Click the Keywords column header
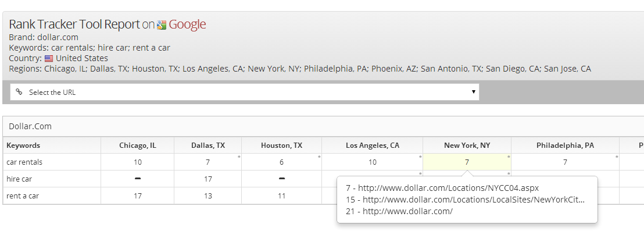Image resolution: width=644 pixels, height=252 pixels. (x=23, y=145)
